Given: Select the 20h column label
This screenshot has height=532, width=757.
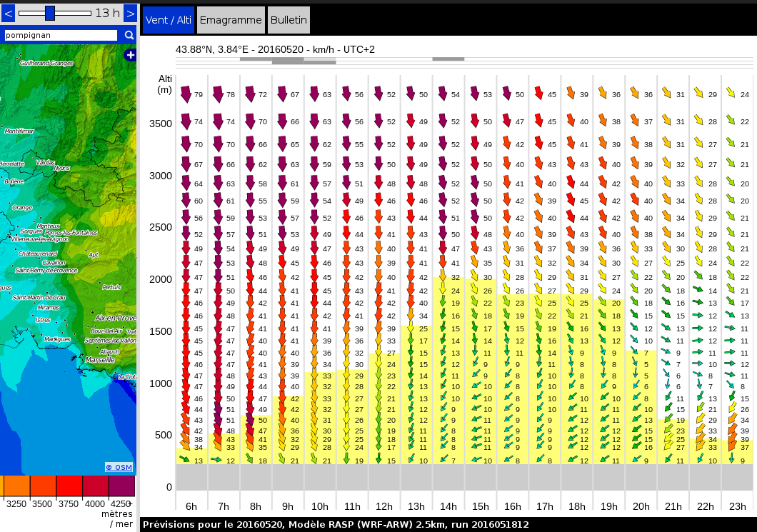Looking at the screenshot, I should pyautogui.click(x=641, y=506).
